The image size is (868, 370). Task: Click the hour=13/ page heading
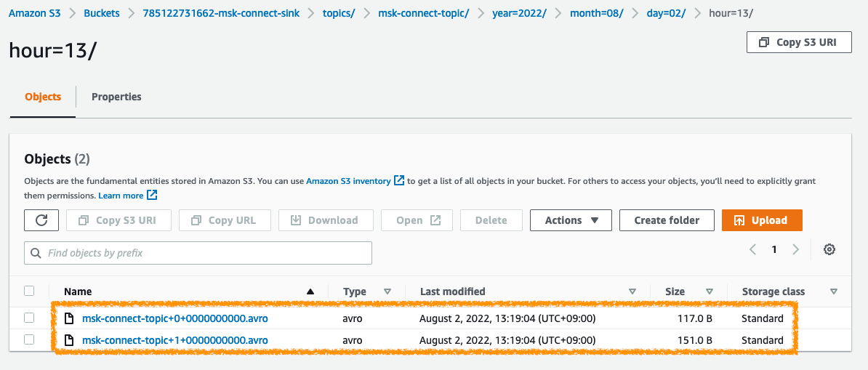[x=53, y=50]
